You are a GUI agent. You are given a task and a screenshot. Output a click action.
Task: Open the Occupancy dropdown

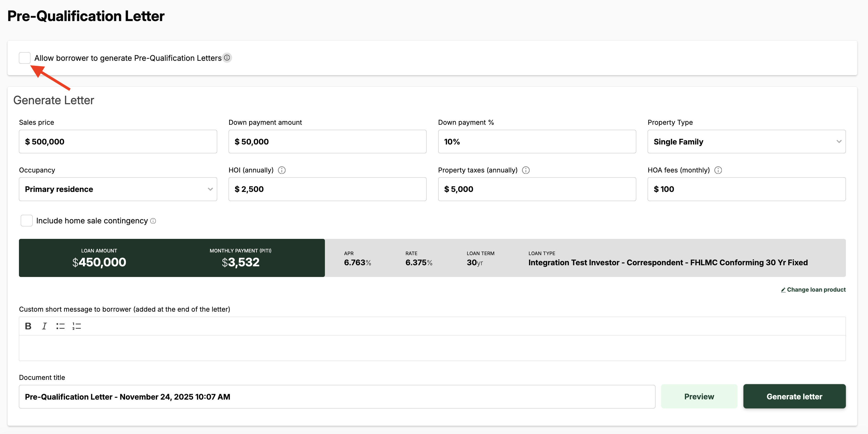(118, 189)
